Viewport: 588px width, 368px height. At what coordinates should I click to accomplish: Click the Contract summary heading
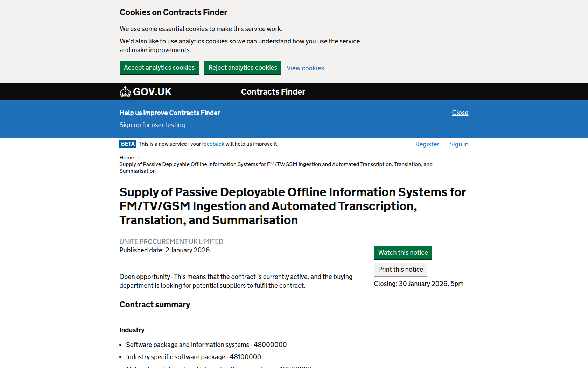(x=155, y=305)
